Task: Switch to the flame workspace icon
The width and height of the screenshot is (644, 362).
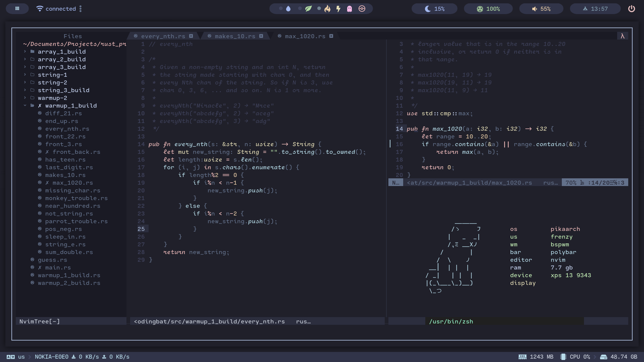Action: point(327,9)
